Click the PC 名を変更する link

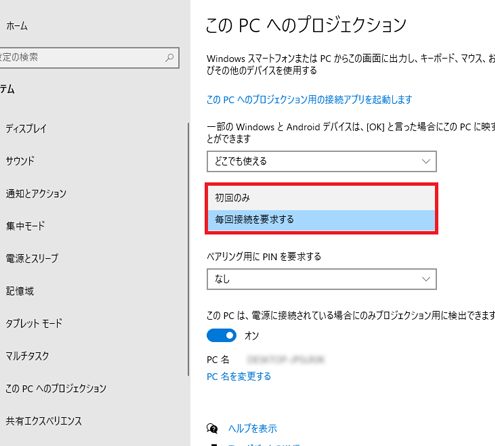point(239,377)
